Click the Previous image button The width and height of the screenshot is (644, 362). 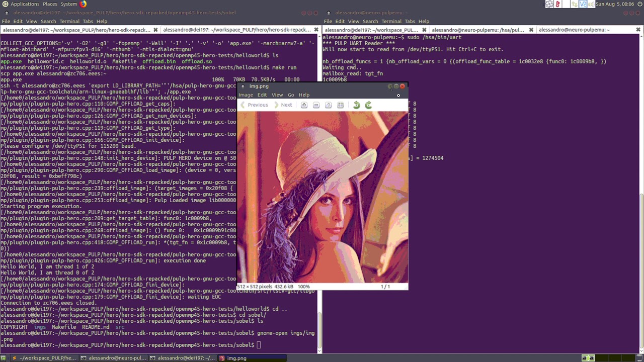coord(254,105)
